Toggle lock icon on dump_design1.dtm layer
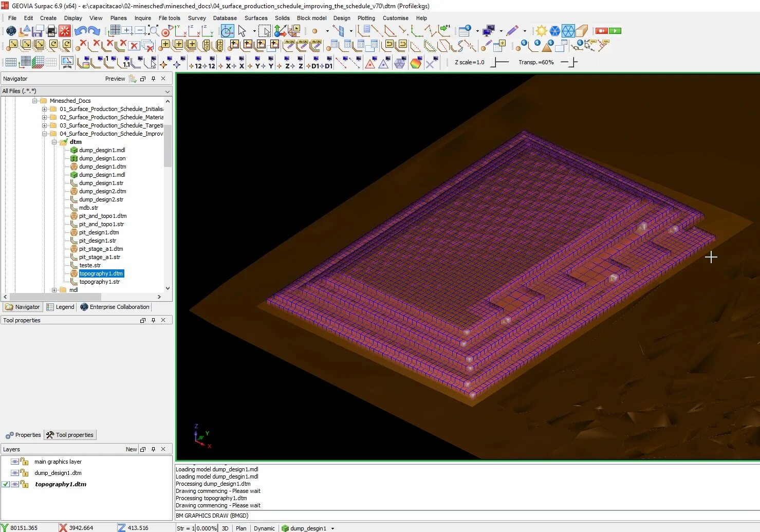 [24, 473]
